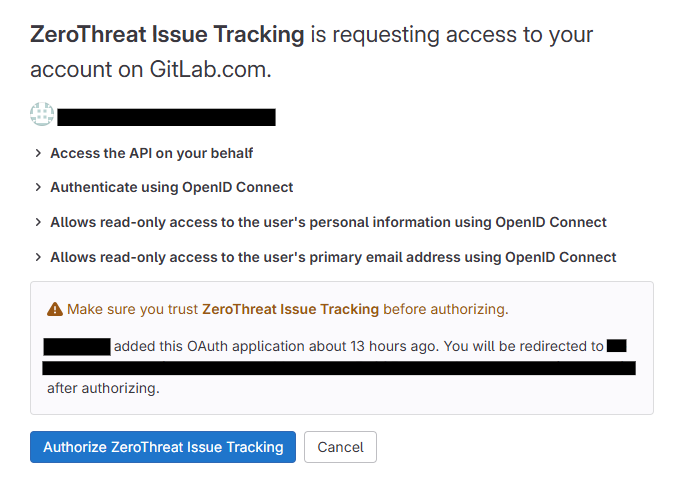Expand the personal information scope chevron
The image size is (679, 491).
[x=38, y=222]
